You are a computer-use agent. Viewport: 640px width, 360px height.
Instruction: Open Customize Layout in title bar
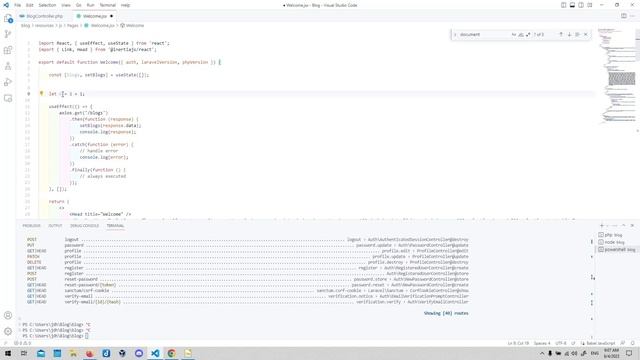590,5
